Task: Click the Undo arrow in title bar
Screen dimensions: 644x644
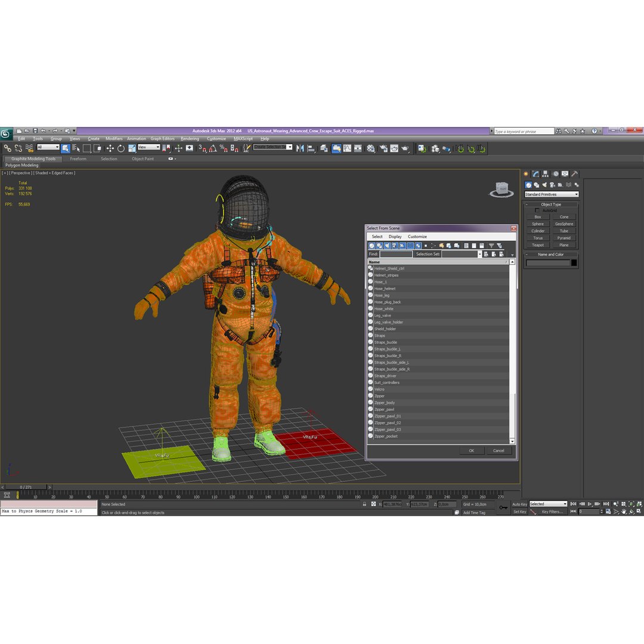Action: click(43, 131)
